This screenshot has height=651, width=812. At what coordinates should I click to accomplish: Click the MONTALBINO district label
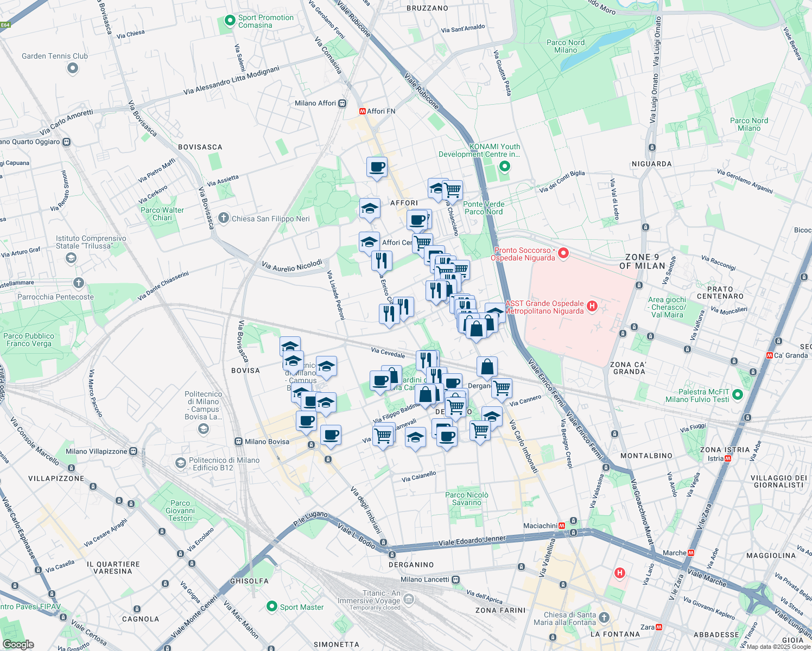tap(646, 456)
